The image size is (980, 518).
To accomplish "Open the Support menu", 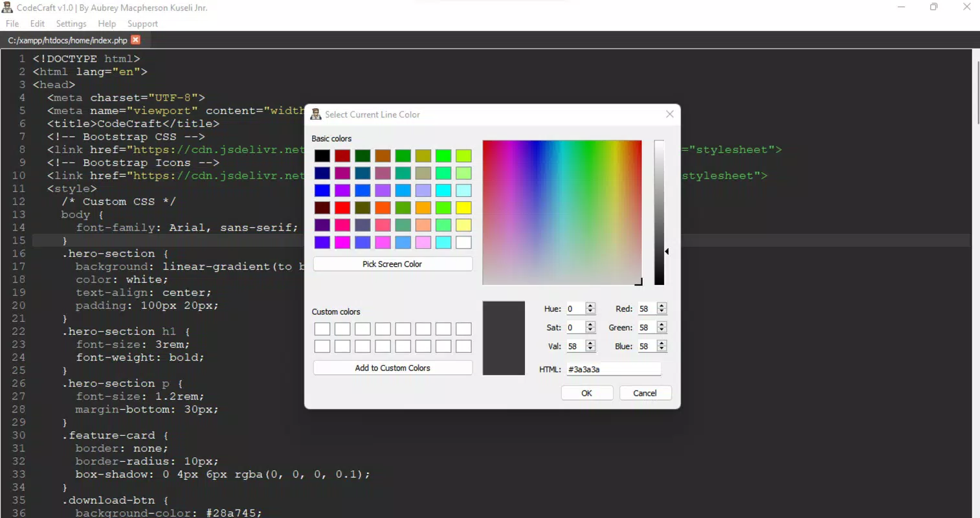I will 142,24.
